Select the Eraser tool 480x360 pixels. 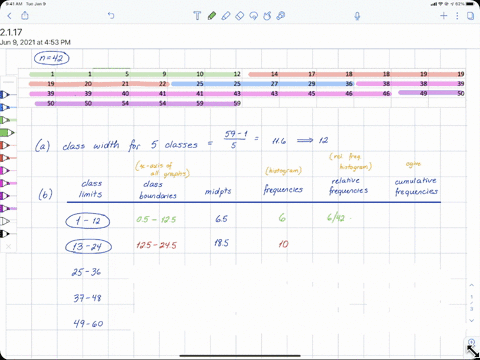pos(240,16)
